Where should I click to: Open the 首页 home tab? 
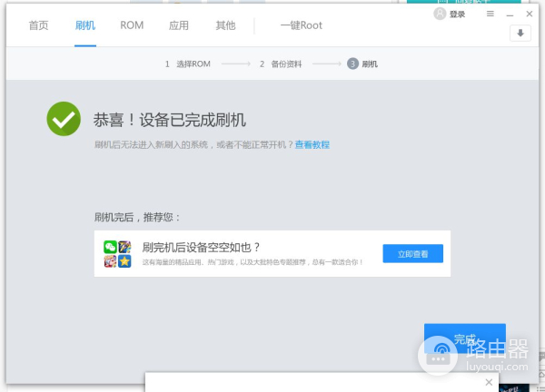[38, 25]
